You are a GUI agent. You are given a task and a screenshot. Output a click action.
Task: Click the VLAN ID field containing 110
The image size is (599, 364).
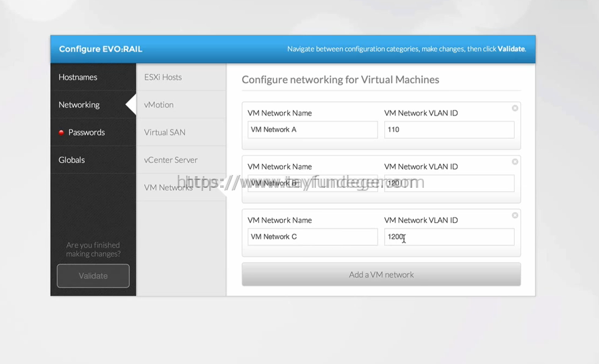[449, 130]
